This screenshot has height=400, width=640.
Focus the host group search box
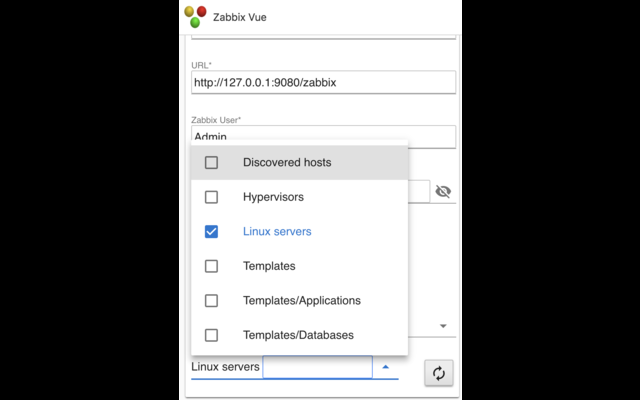(x=318, y=367)
